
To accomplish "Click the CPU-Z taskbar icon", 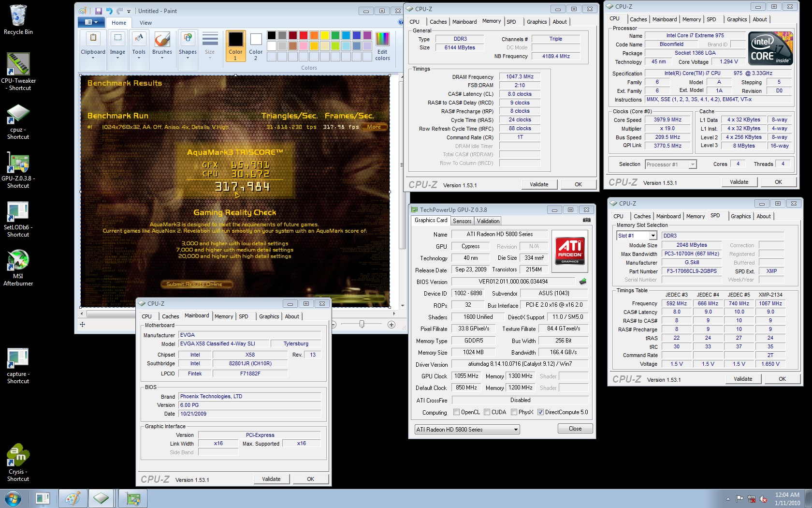I will (x=101, y=498).
